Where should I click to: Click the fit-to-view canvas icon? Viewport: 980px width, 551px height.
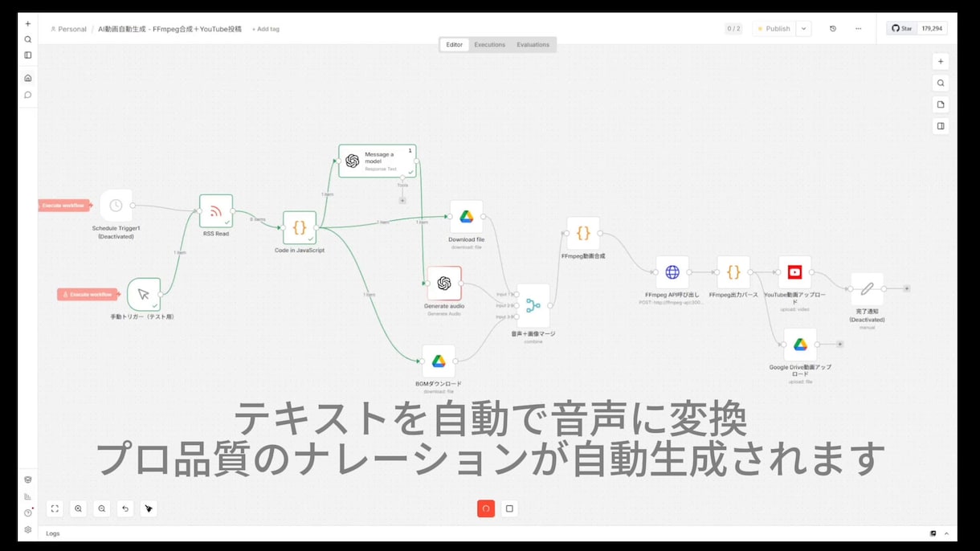point(55,508)
